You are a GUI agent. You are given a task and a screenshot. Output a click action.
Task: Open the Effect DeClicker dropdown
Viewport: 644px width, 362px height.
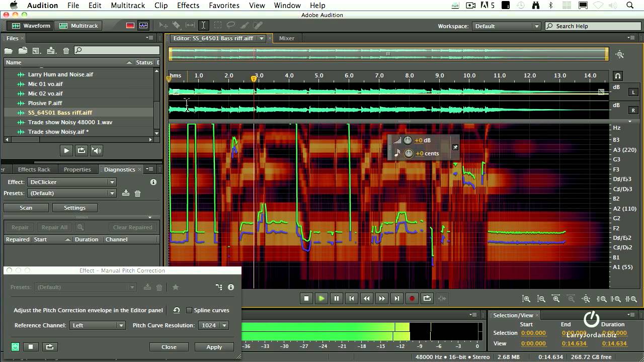click(x=72, y=182)
